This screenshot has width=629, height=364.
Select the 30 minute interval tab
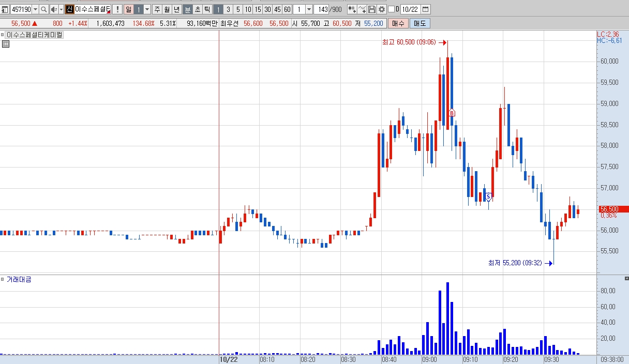267,9
